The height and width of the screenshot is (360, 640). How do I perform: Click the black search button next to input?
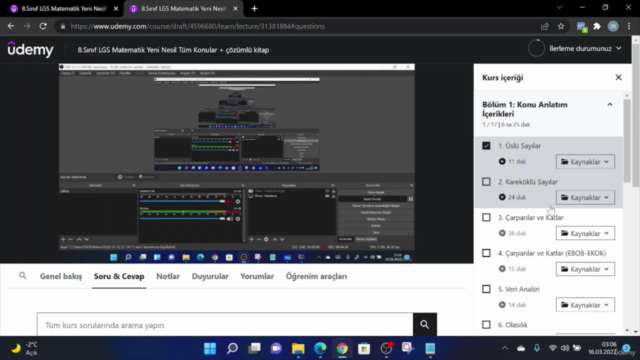pos(425,325)
